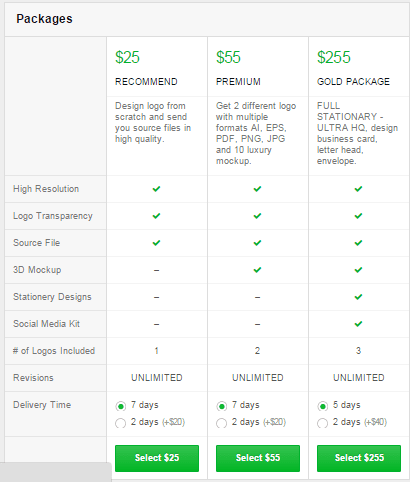This screenshot has height=482, width=410.
Task: Click 3D Mockup checkmark in Premium column
Action: pos(257,270)
